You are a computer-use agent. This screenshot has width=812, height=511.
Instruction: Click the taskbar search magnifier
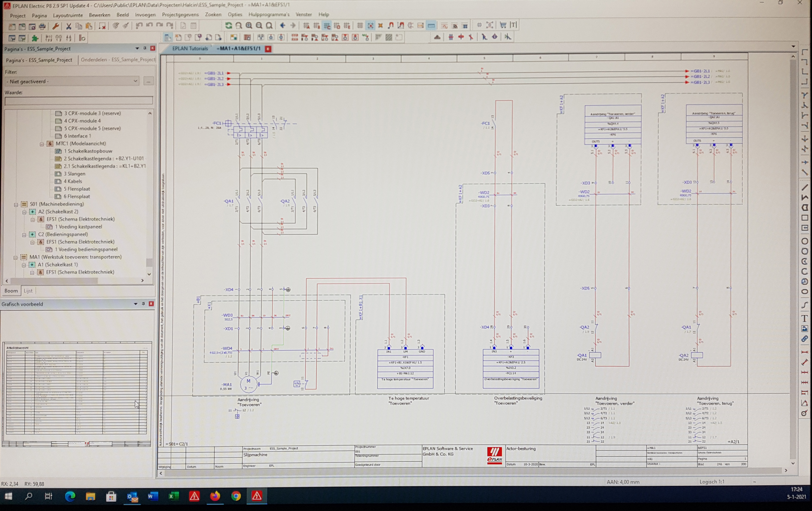29,496
